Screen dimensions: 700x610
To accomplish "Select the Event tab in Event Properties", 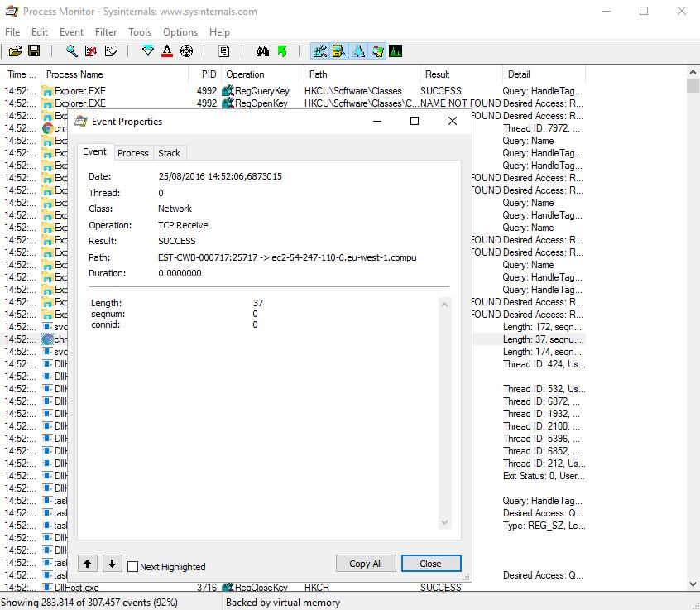I will pos(94,151).
